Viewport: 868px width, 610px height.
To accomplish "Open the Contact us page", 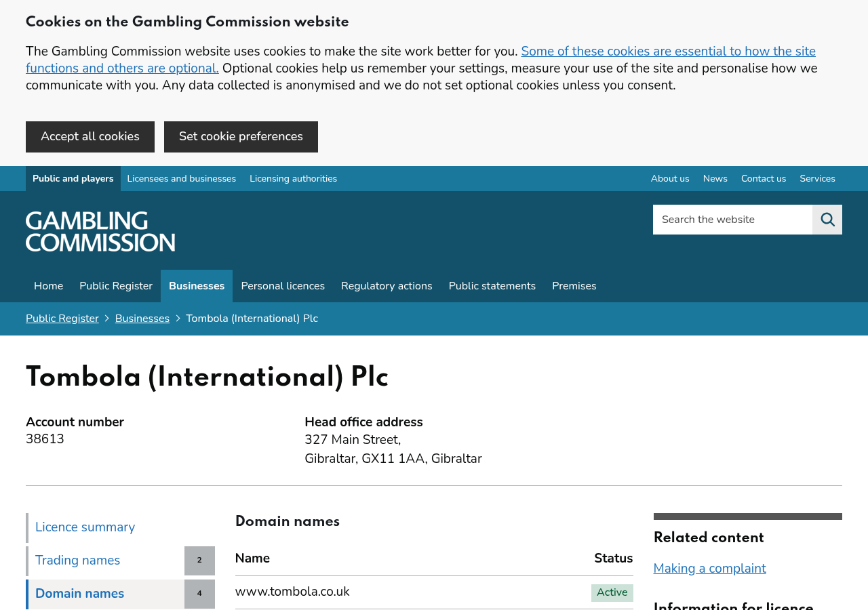I will [764, 179].
